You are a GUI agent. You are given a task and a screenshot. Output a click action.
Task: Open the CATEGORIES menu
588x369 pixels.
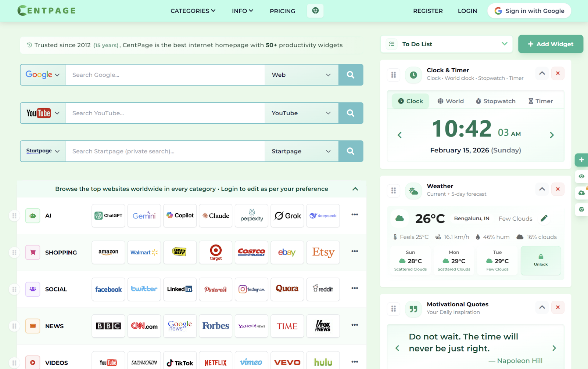[x=193, y=11]
